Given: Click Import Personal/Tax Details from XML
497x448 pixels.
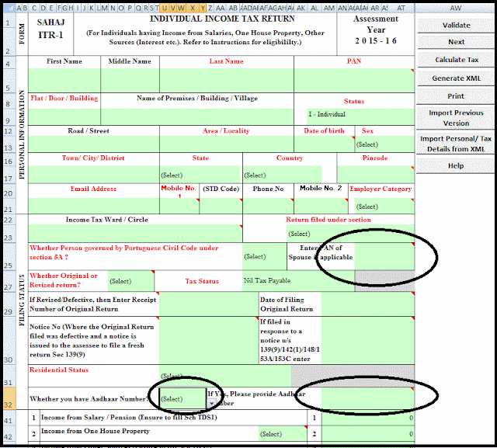Looking at the screenshot, I should click(x=456, y=144).
